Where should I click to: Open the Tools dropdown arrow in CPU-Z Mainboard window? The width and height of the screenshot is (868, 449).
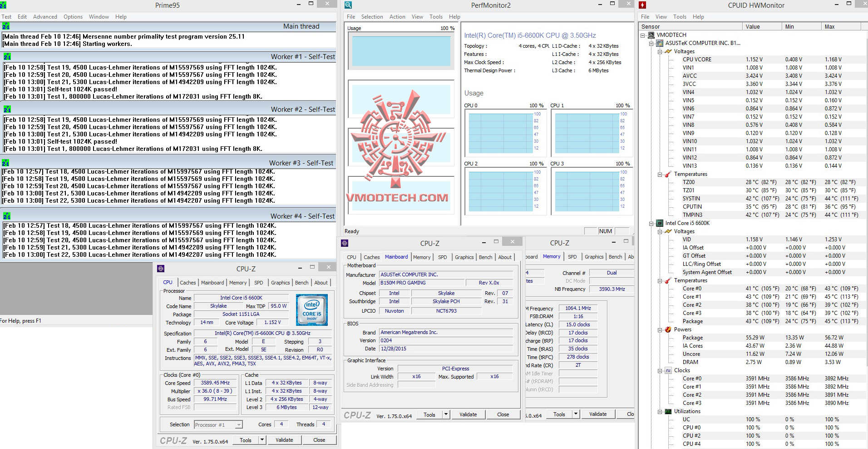446,414
